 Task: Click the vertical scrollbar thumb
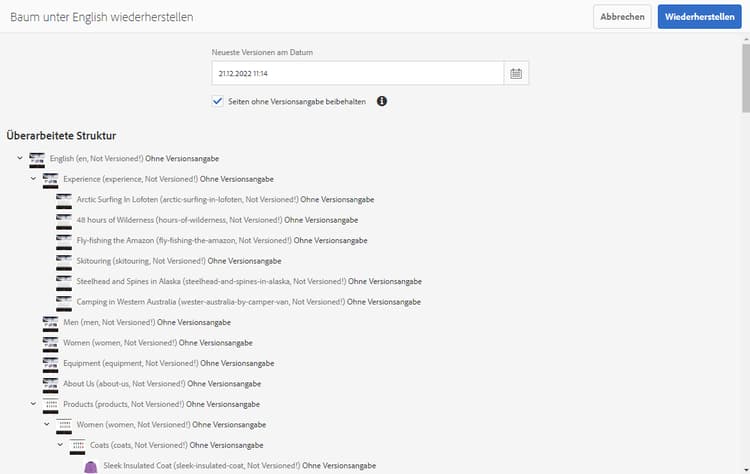746,79
